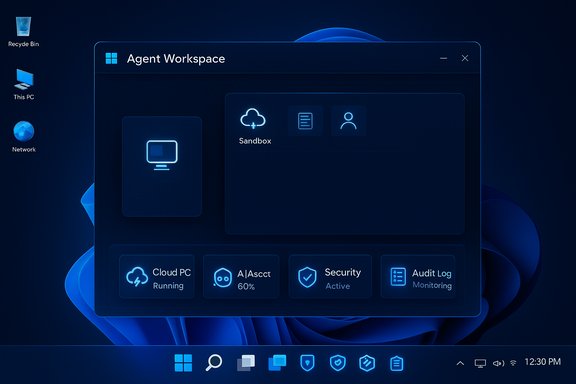Expand the hidden system tray icons chevron
576x384 pixels.
click(x=460, y=363)
